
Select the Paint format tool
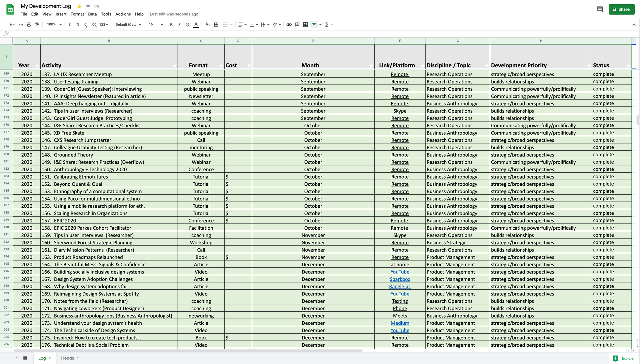pyautogui.click(x=37, y=25)
